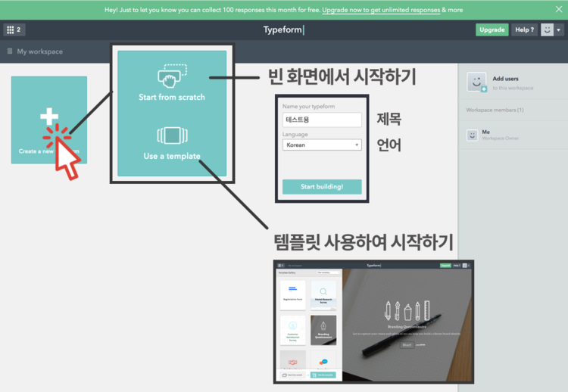The image size is (568, 392).
Task: Click the plus icon on Create a new typeform
Action: pyautogui.click(x=49, y=116)
